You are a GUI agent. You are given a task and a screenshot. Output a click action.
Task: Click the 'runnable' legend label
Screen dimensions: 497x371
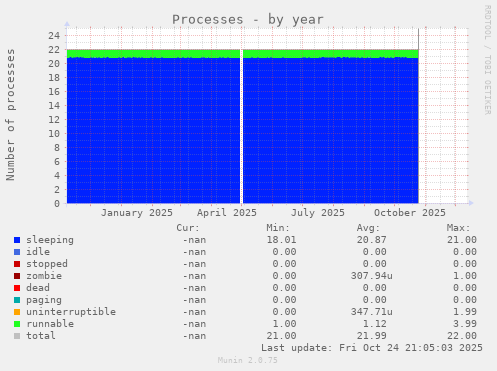click(50, 324)
